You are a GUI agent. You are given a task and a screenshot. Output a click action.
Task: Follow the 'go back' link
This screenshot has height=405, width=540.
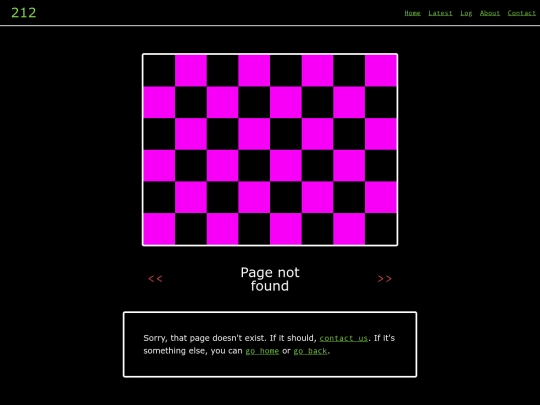tap(310, 351)
